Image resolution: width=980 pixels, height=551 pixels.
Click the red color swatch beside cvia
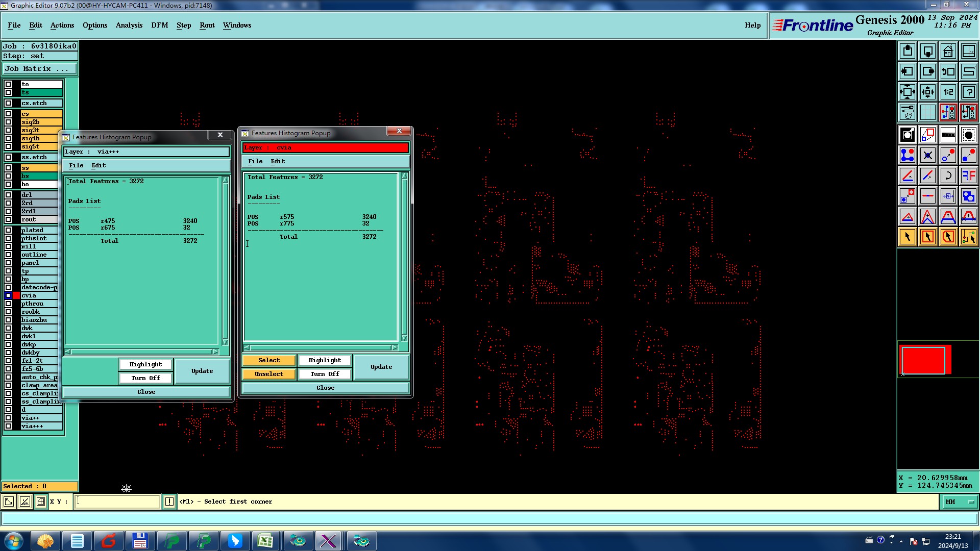16,295
